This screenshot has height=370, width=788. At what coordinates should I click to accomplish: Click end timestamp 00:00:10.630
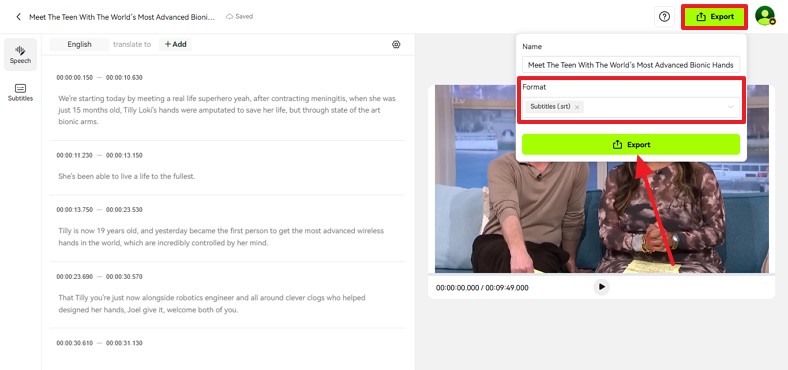pyautogui.click(x=124, y=77)
